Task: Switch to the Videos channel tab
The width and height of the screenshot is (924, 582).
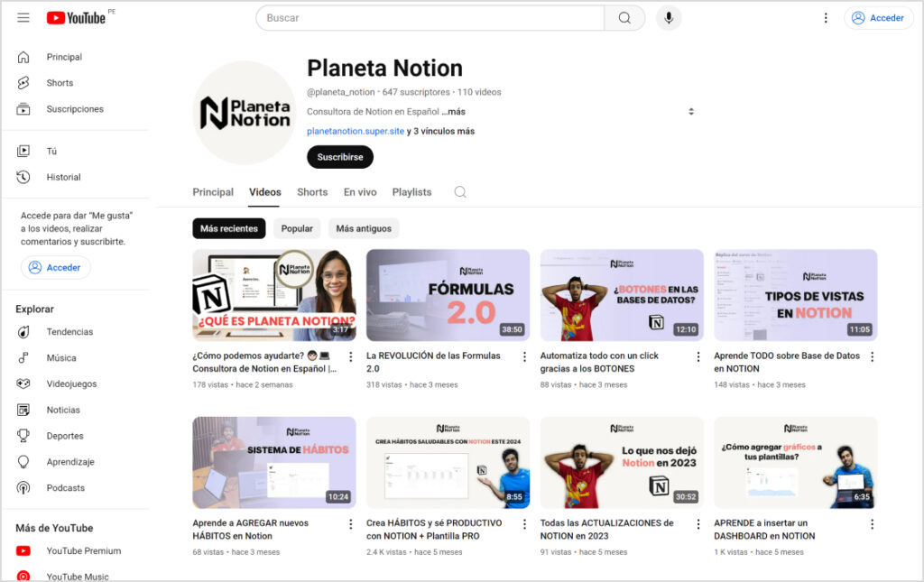Action: 264,192
